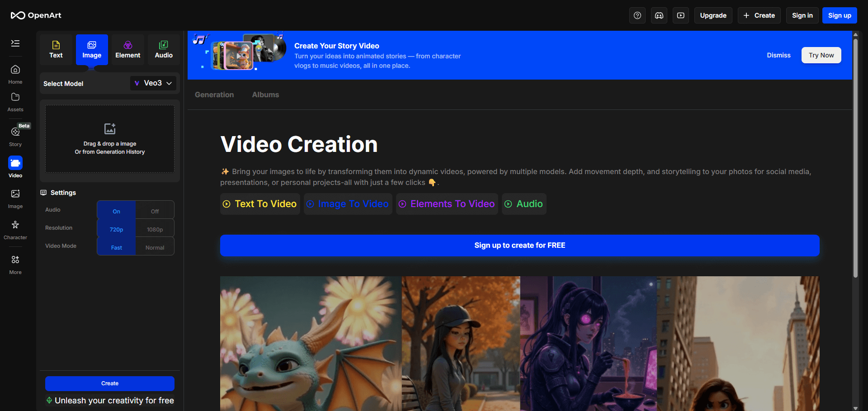The height and width of the screenshot is (411, 868).
Task: Open the city skyline thumbnail
Action: (x=738, y=344)
